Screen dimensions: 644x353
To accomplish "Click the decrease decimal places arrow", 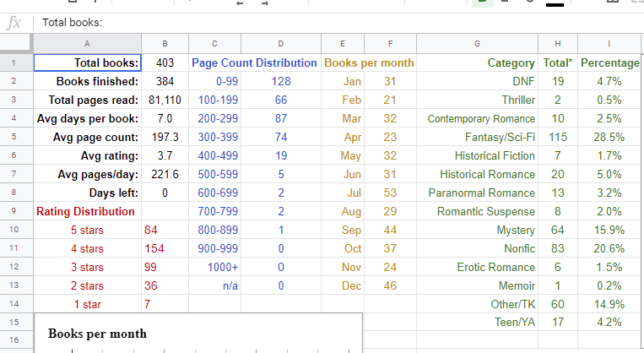I will coord(240,3).
